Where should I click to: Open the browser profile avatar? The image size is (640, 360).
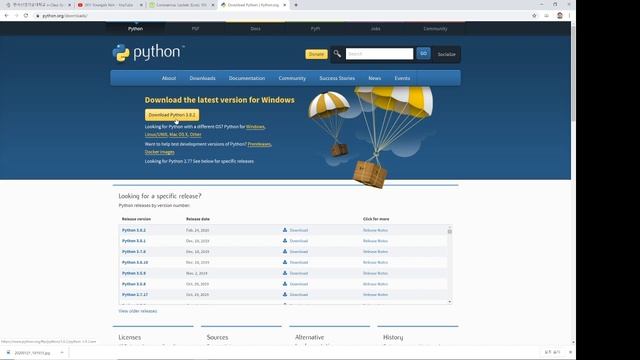[x=560, y=16]
